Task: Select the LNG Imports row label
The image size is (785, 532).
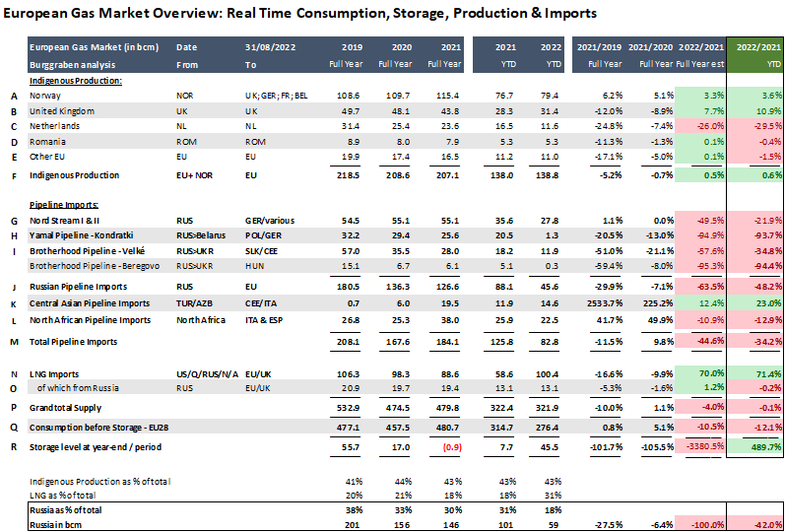Action: [55, 374]
